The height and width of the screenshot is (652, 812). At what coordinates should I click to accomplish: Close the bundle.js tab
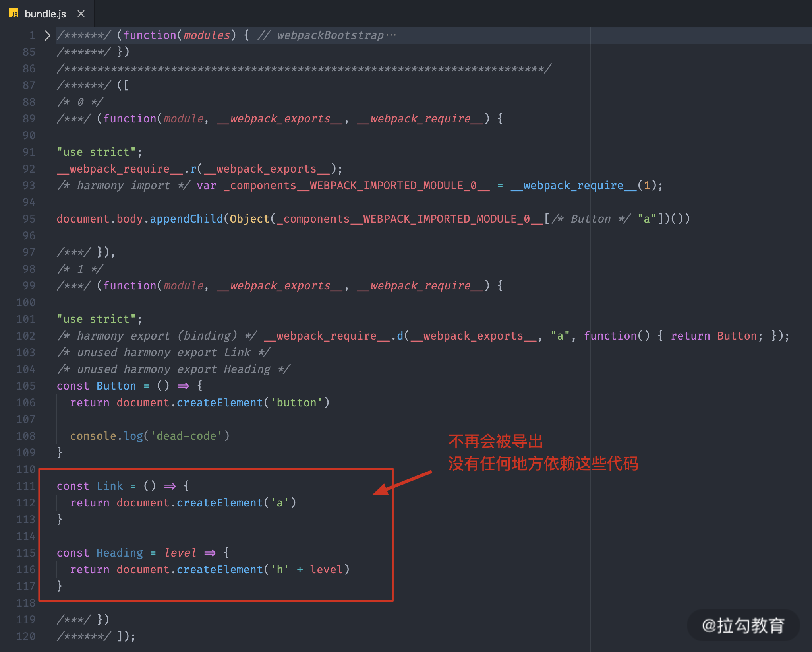point(81,14)
